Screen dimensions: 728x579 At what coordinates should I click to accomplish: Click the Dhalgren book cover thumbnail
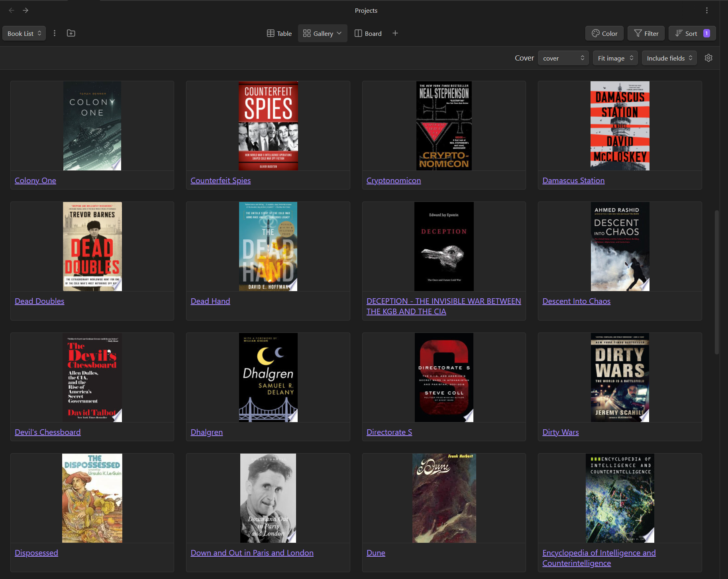point(268,377)
